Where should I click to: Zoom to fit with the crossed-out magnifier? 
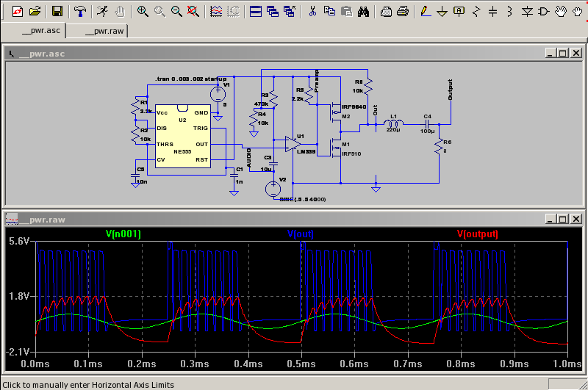(x=193, y=12)
